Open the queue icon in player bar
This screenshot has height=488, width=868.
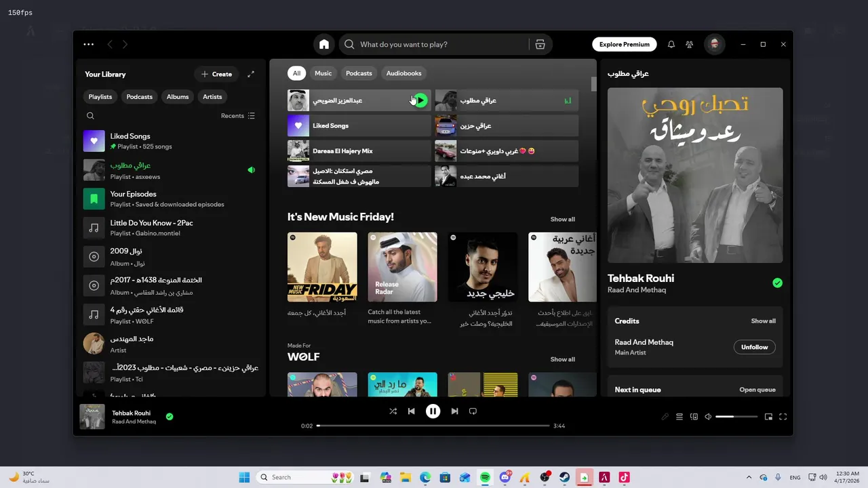click(679, 417)
